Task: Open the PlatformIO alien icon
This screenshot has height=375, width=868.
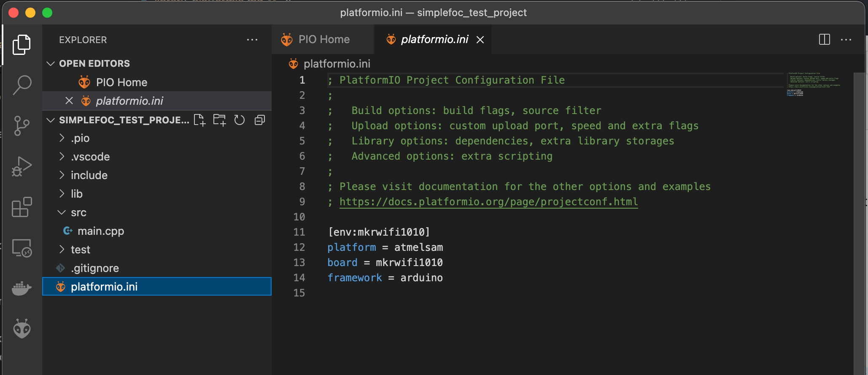Action: coord(22,329)
